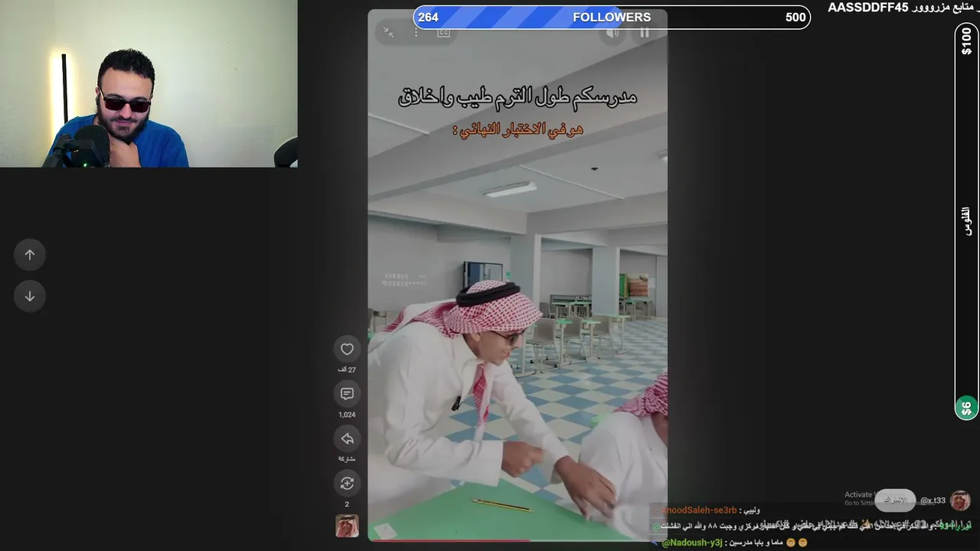
Task: Click the $100 donation goal bar
Action: (x=966, y=222)
